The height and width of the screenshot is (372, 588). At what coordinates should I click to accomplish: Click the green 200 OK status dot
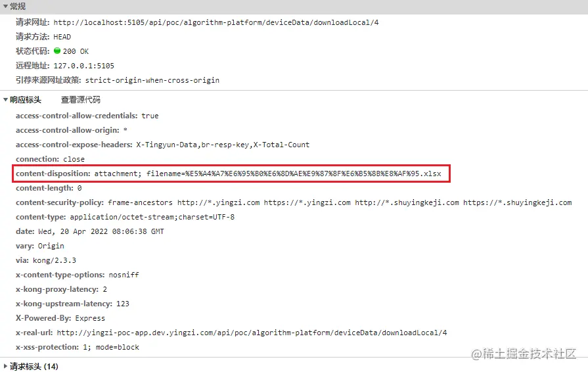[x=57, y=51]
